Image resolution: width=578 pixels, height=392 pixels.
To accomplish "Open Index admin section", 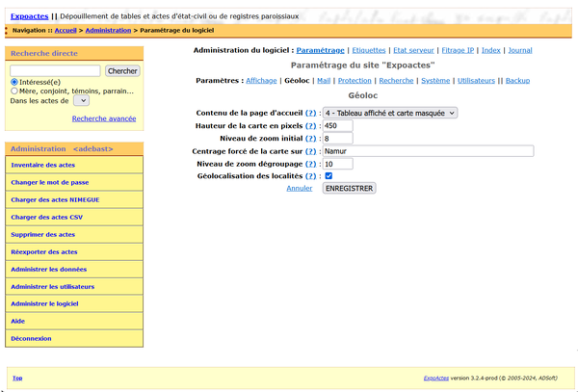I will point(490,50).
